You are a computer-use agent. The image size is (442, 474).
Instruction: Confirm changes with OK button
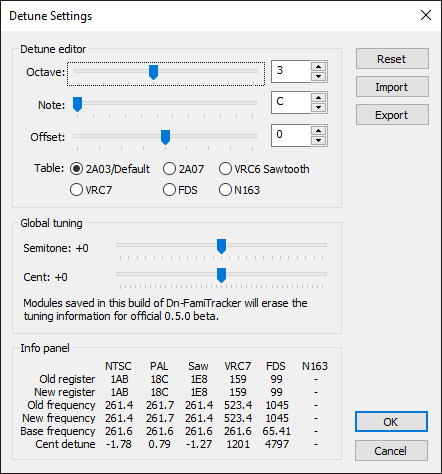pyautogui.click(x=391, y=422)
